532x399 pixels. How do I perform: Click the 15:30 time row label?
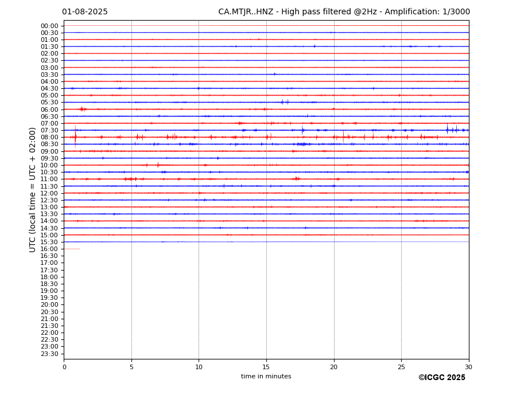point(49,242)
